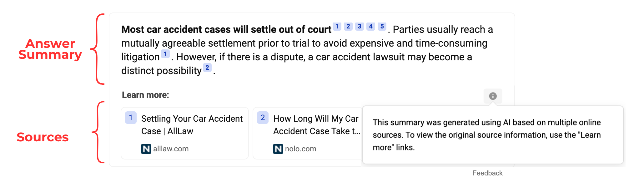Click the info icon beside Learn more
Screen dimensions: 644x182
[x=493, y=96]
